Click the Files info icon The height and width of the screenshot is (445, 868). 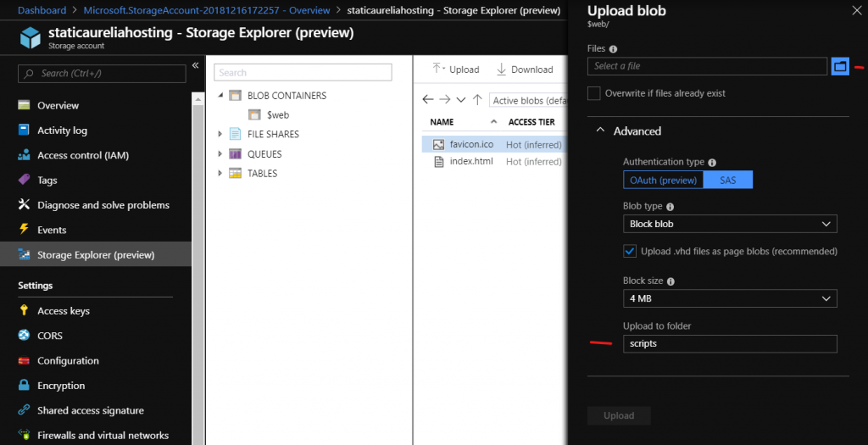(613, 49)
